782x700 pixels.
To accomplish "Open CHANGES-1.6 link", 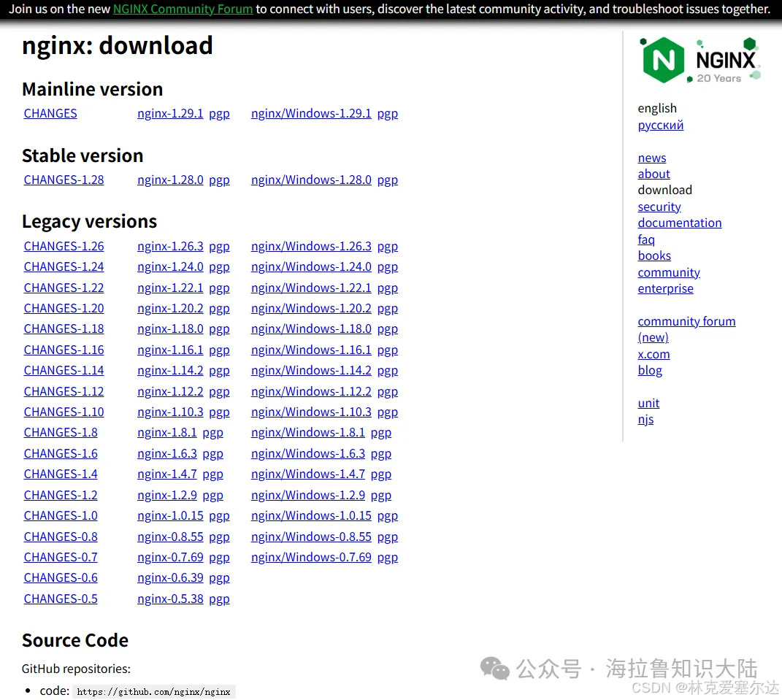I will pyautogui.click(x=61, y=454).
